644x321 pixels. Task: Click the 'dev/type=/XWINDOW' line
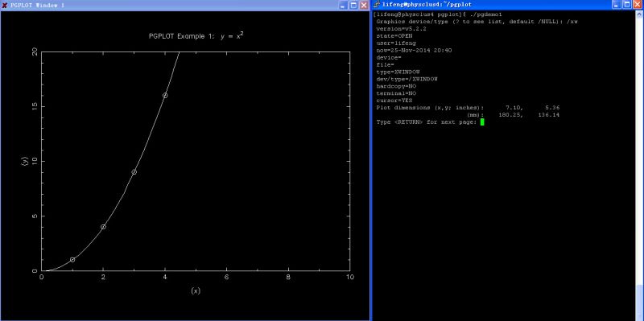pyautogui.click(x=407, y=79)
